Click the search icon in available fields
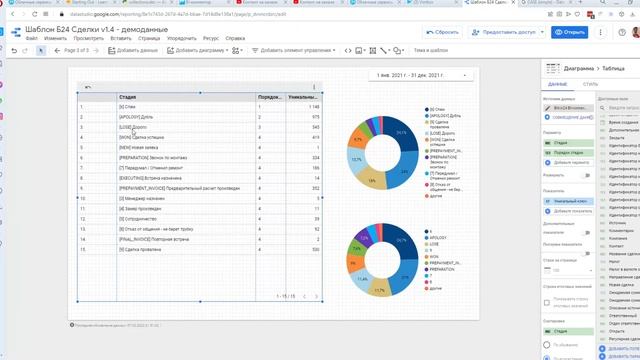640x360 pixels. [x=602, y=108]
